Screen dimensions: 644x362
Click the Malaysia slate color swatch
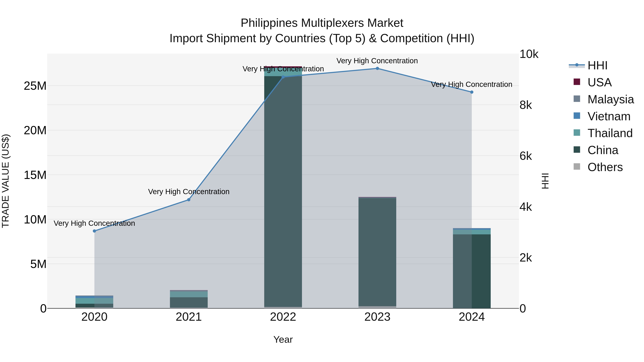coord(577,99)
